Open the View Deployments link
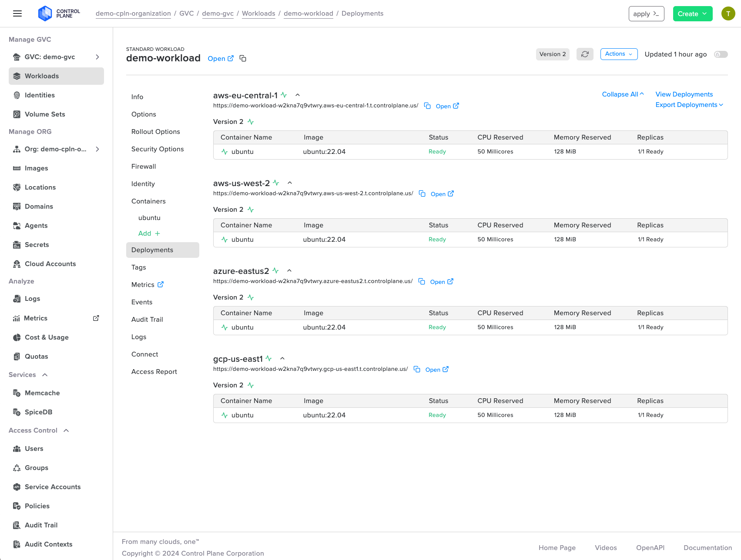This screenshot has width=741, height=560. point(684,94)
